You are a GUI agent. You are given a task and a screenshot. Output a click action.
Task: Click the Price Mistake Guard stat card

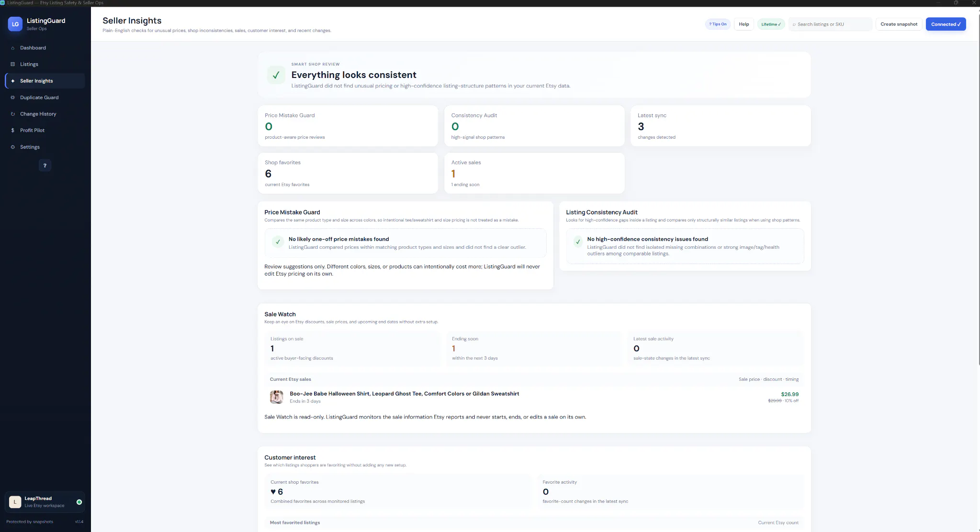pos(348,126)
